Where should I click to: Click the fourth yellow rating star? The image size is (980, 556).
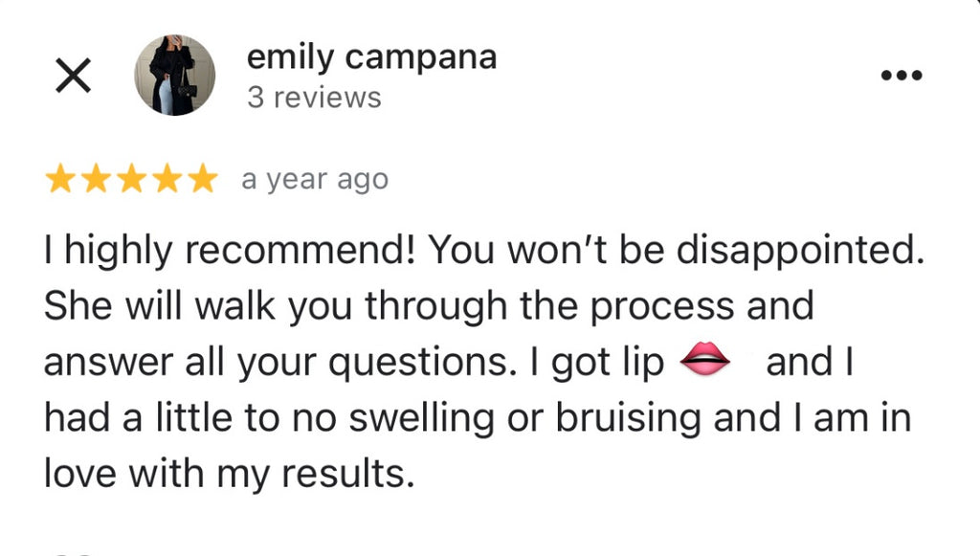pyautogui.click(x=167, y=179)
